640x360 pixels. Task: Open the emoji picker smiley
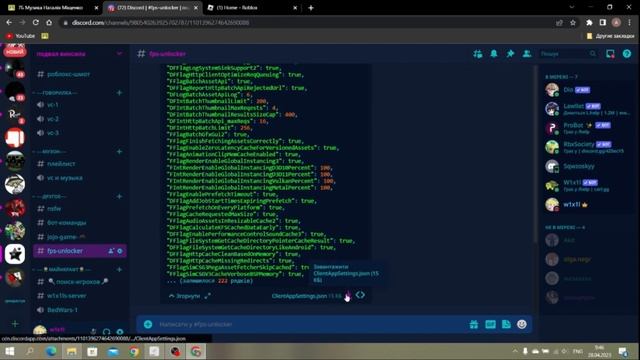click(522, 324)
